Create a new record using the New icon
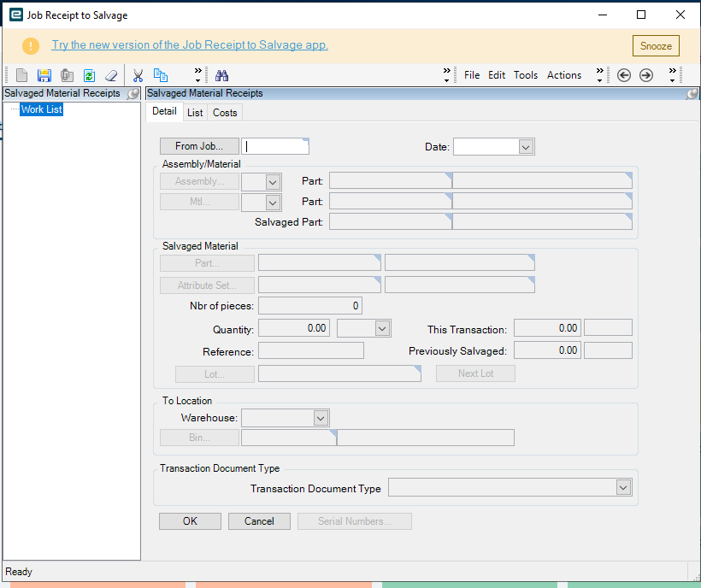The image size is (701, 588). (x=21, y=75)
